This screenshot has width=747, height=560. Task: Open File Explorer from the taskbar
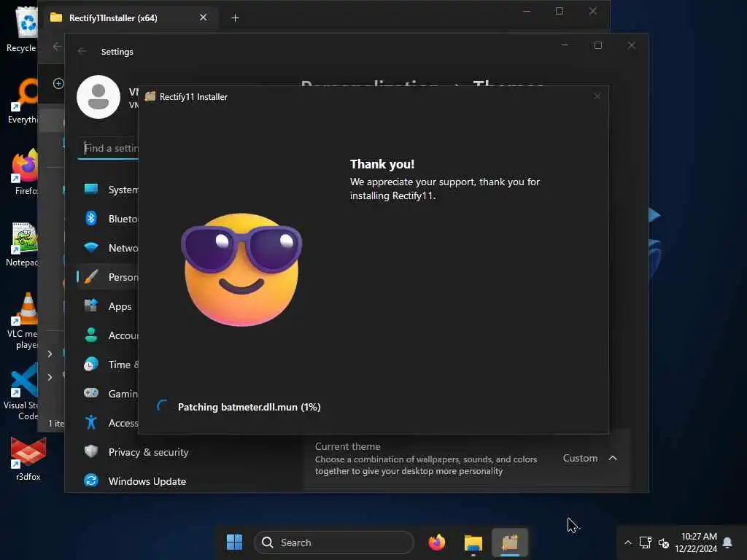473,542
